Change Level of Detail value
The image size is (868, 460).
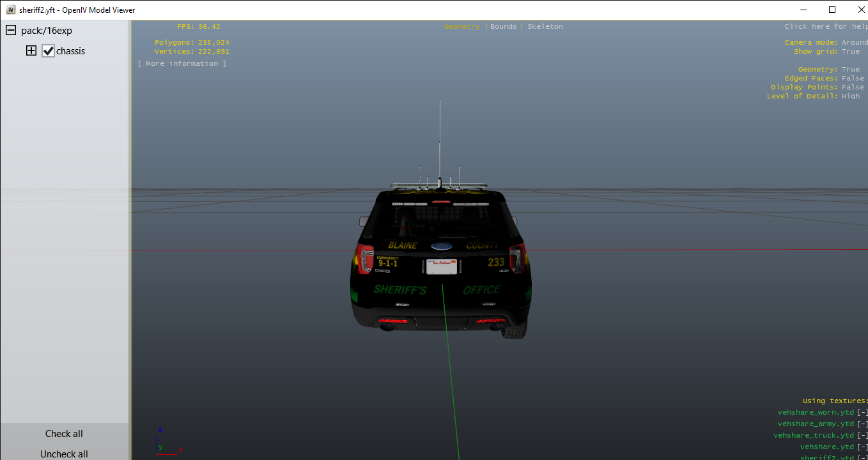(850, 96)
